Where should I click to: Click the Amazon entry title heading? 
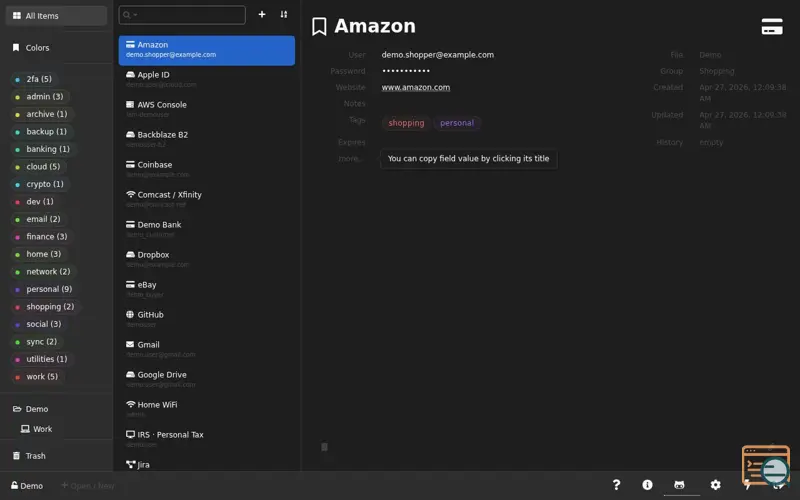[x=375, y=26]
